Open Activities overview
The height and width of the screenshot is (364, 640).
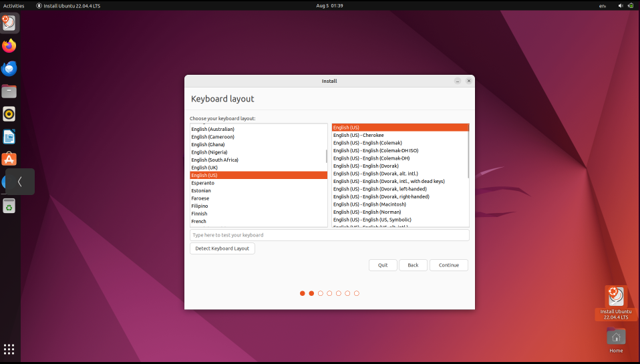click(14, 6)
